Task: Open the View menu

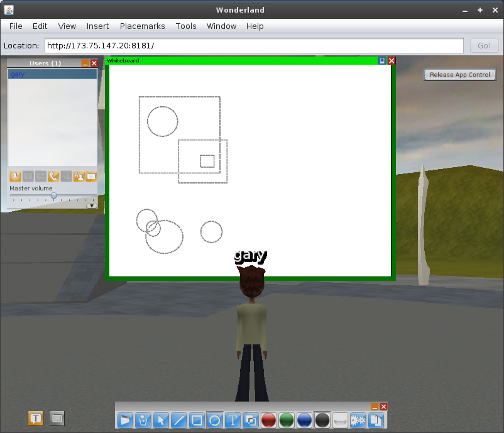Action: (x=67, y=26)
